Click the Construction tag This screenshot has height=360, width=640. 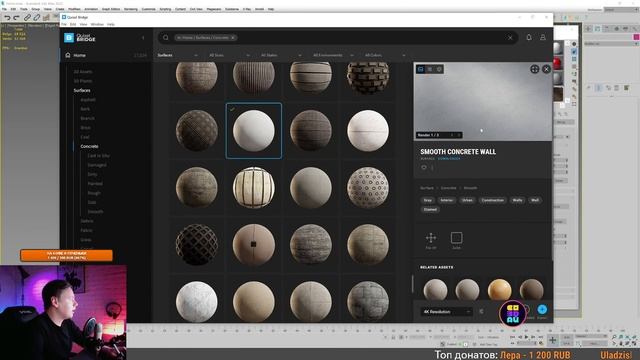492,200
